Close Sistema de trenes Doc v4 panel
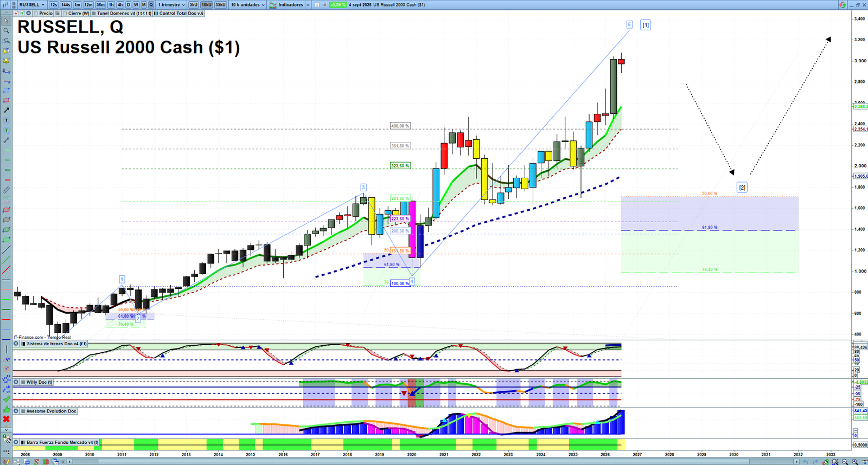The image size is (868, 465). pyautogui.click(x=16, y=344)
